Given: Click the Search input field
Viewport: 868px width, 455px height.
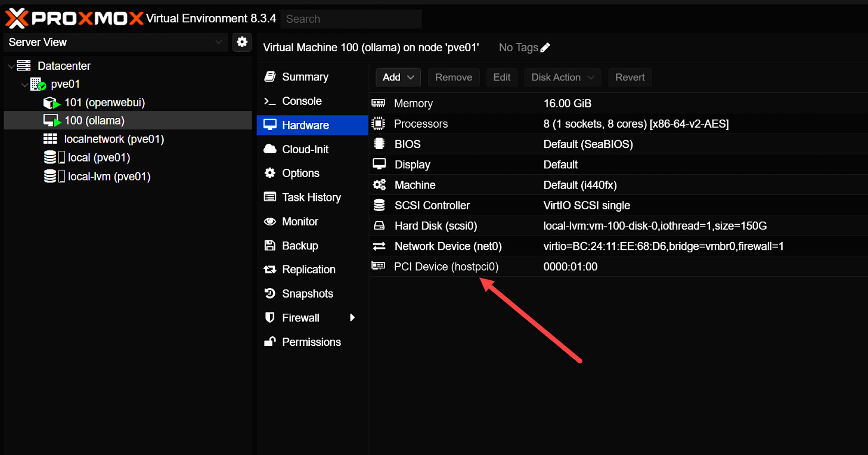Looking at the screenshot, I should point(351,18).
